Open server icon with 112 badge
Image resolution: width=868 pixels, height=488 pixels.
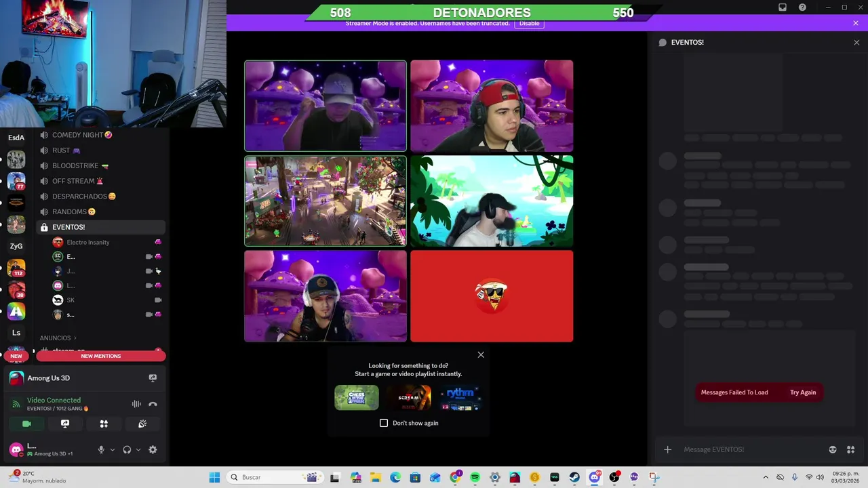16,268
